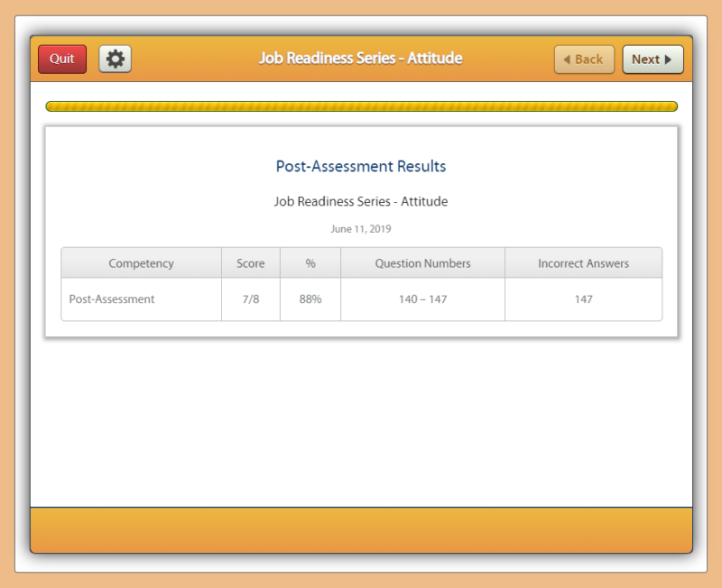Click the Post-Assessment Results heading
Viewport: 722px width, 588px height.
(x=361, y=167)
